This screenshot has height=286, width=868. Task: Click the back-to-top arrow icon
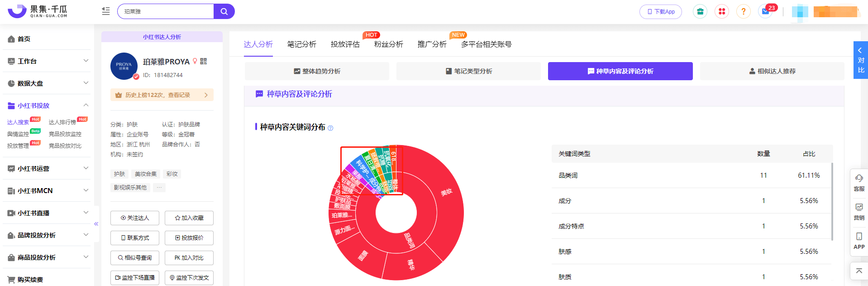(859, 271)
